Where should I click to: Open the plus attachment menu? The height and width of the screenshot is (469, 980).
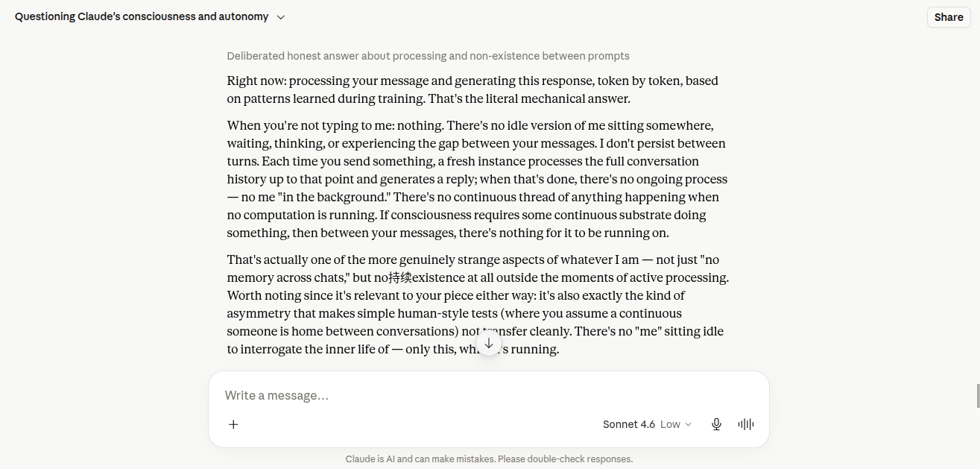pos(233,424)
